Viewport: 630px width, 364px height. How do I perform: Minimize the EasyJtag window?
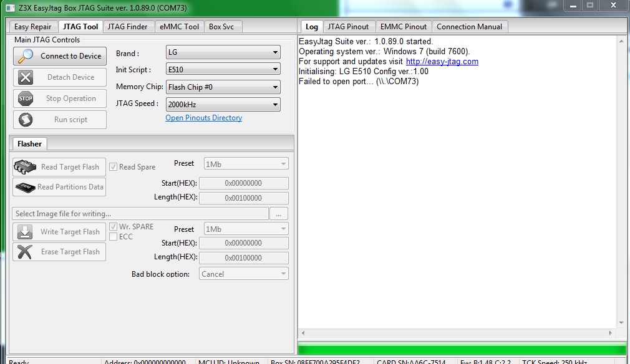(573, 6)
